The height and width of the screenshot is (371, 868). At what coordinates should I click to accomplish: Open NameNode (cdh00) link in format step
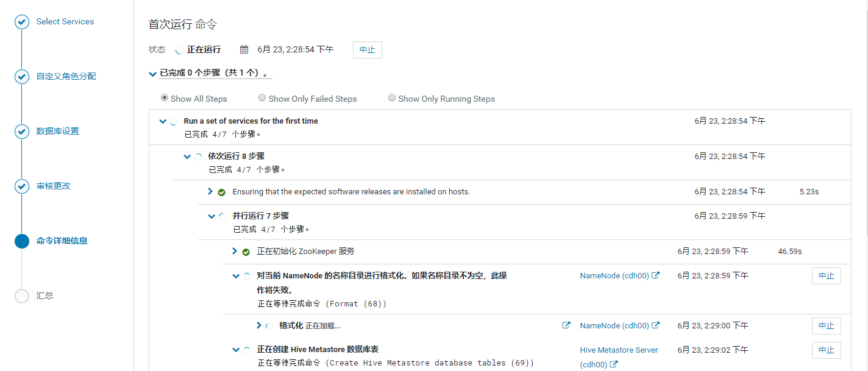619,275
